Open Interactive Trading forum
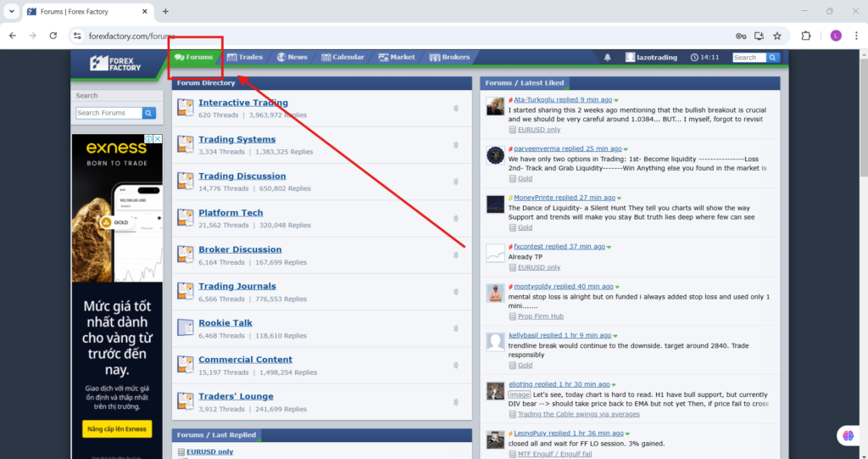This screenshot has height=459, width=868. (243, 103)
